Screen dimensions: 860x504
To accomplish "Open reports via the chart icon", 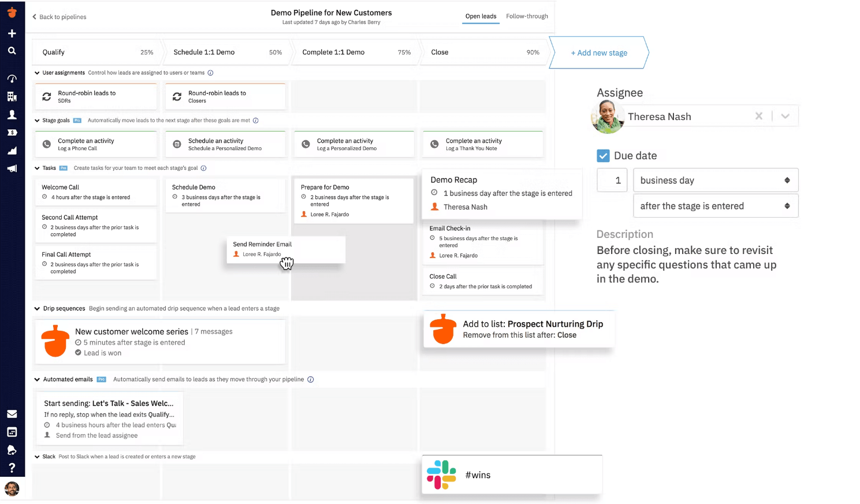I will tap(12, 151).
